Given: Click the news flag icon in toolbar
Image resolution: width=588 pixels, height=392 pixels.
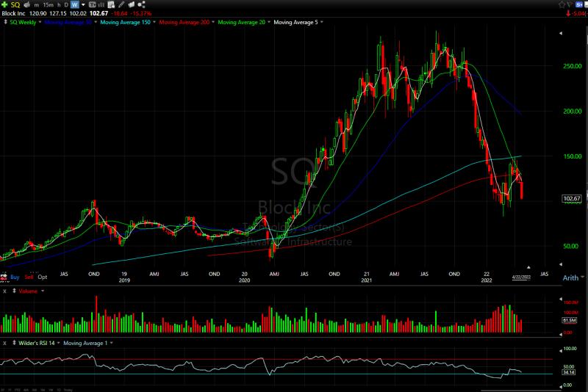Looking at the screenshot, I should [132, 4].
